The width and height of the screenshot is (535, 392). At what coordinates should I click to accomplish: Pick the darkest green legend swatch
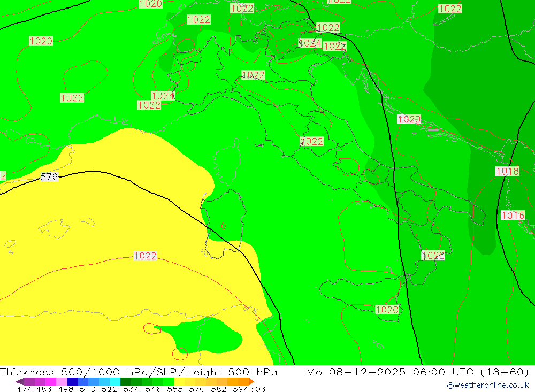tap(126, 381)
